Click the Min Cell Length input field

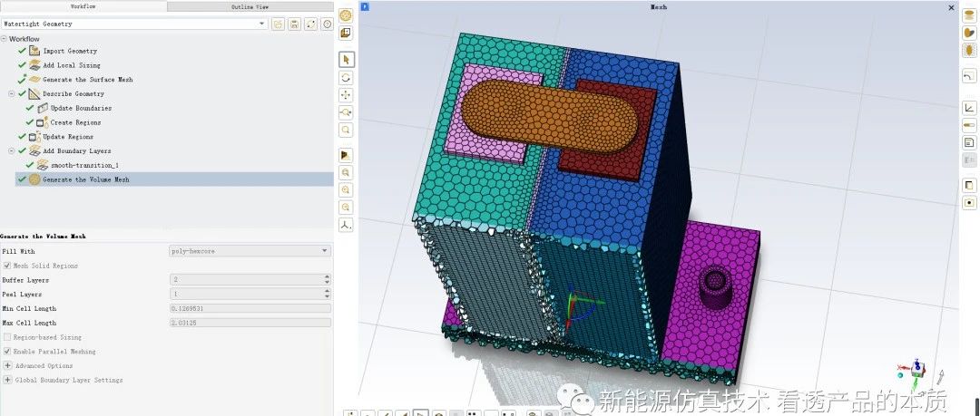tap(250, 309)
